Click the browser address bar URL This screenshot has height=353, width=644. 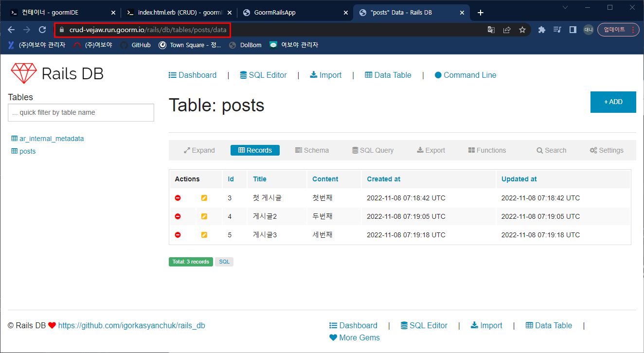148,30
